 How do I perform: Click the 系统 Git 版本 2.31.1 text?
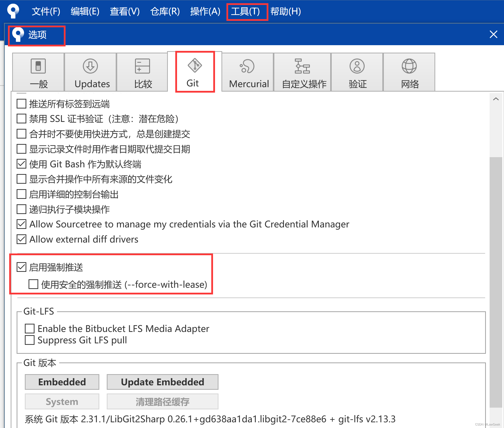(x=210, y=419)
